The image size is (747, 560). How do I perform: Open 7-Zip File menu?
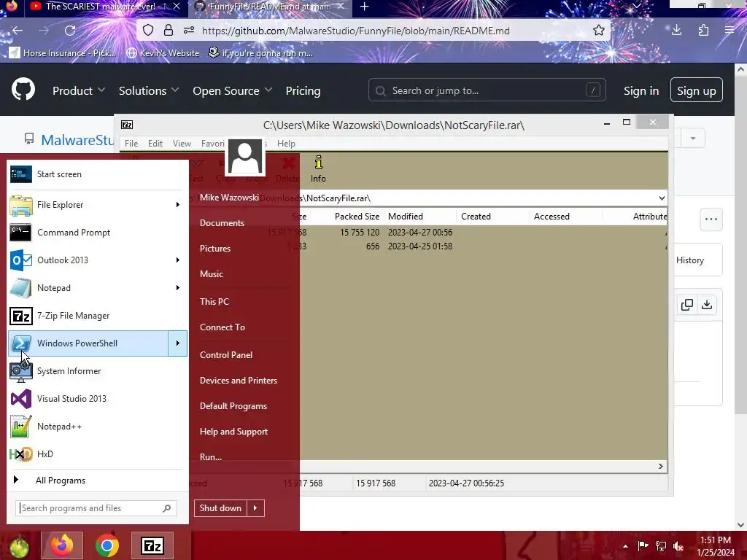click(x=131, y=144)
